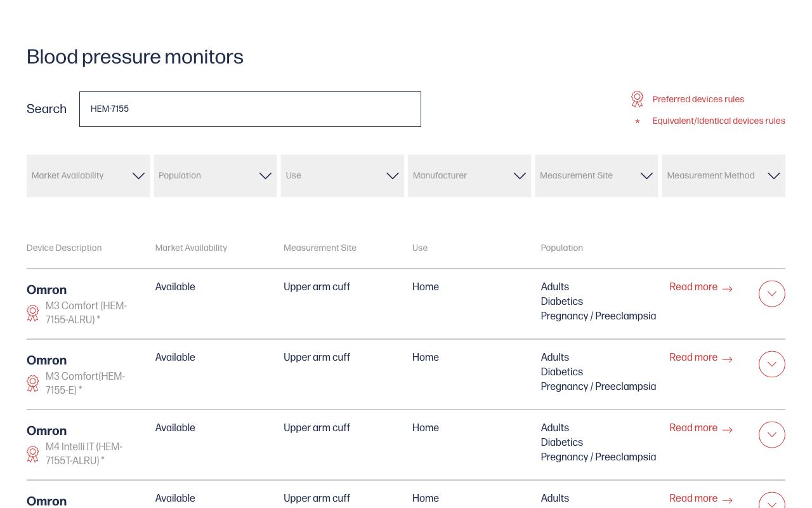Image resolution: width=812 pixels, height=508 pixels.
Task: Open the Measurement Method filter dropdown
Action: pos(724,176)
